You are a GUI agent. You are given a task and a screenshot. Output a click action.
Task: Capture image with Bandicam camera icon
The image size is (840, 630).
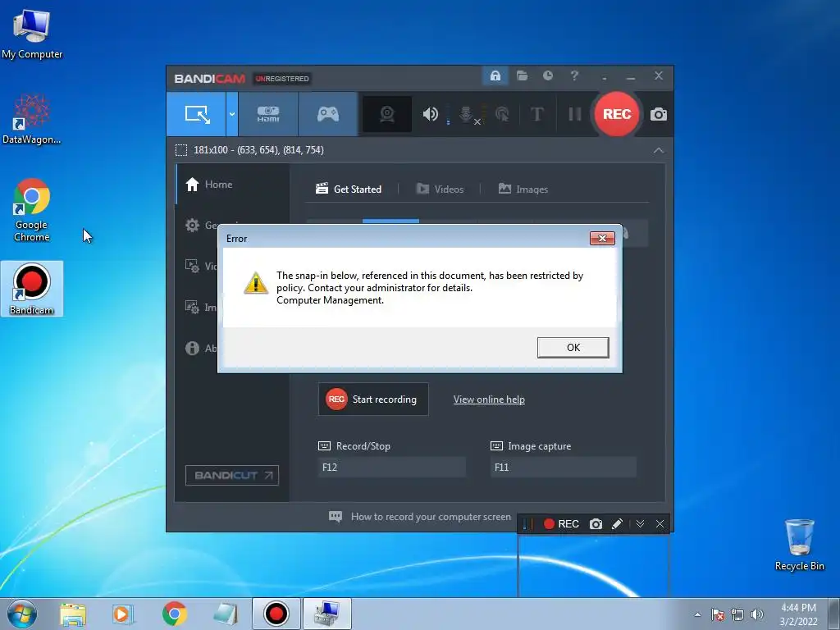(x=659, y=114)
